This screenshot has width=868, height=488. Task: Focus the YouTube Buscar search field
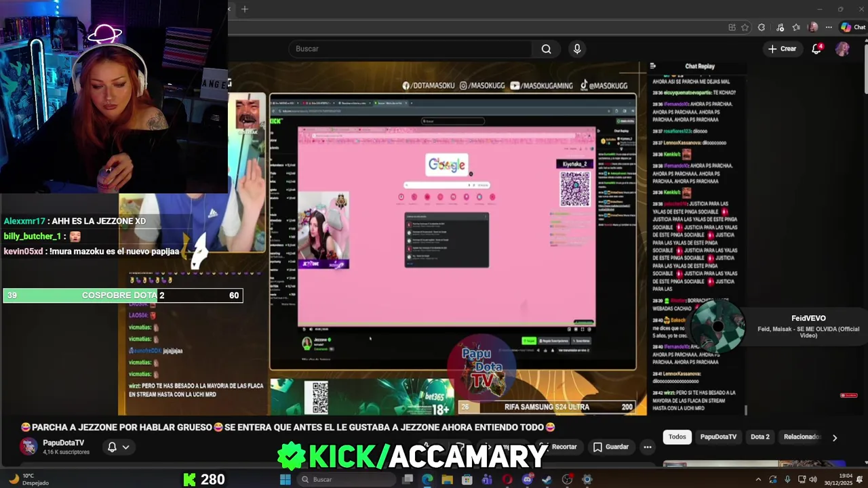411,49
